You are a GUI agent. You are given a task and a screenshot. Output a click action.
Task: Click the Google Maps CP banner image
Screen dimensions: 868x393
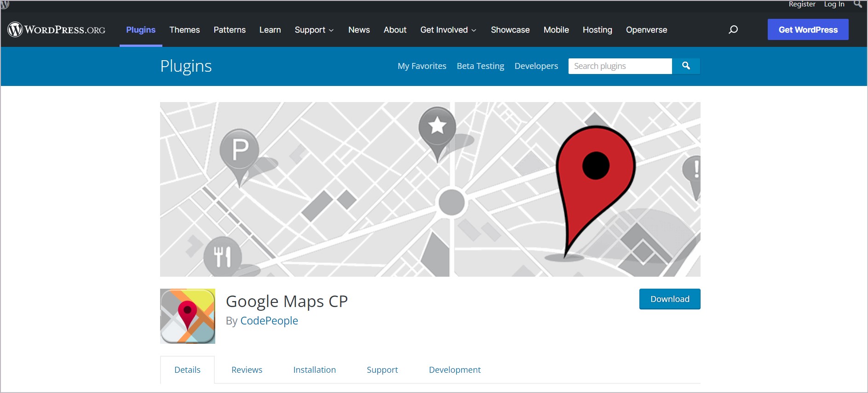pos(430,189)
